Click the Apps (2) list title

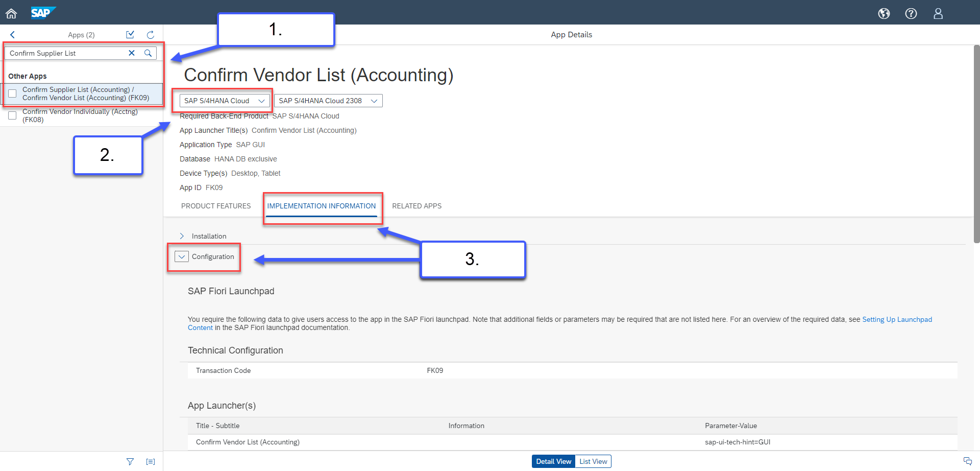[81, 35]
